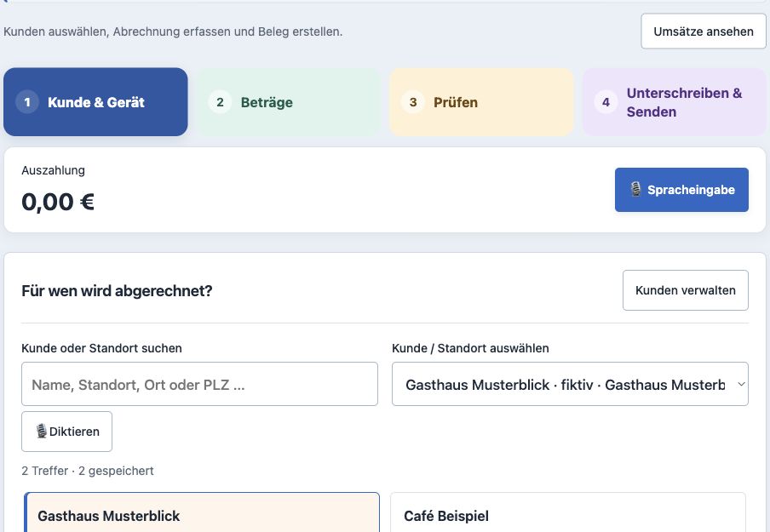Open step 4 Unterschreiben & Senden

(x=675, y=102)
